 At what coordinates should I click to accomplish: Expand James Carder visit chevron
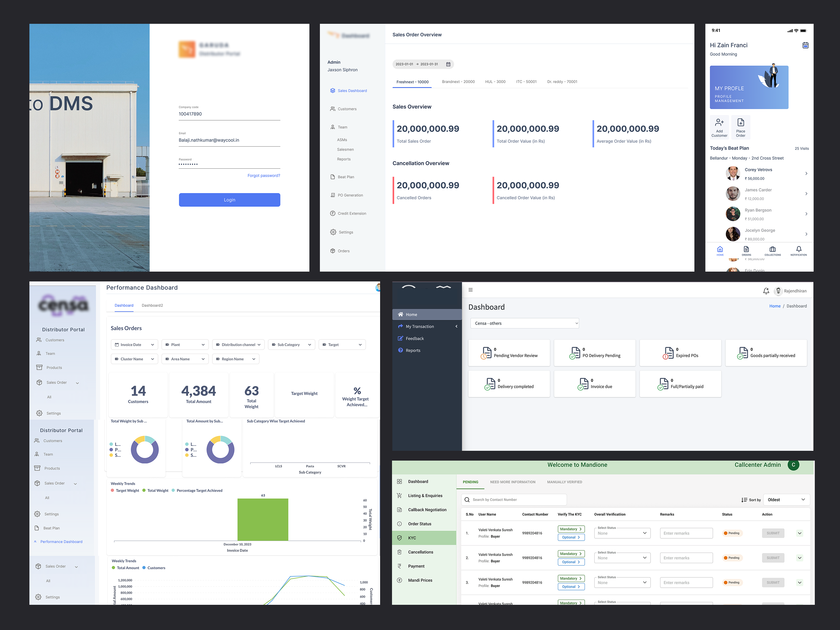point(806,194)
